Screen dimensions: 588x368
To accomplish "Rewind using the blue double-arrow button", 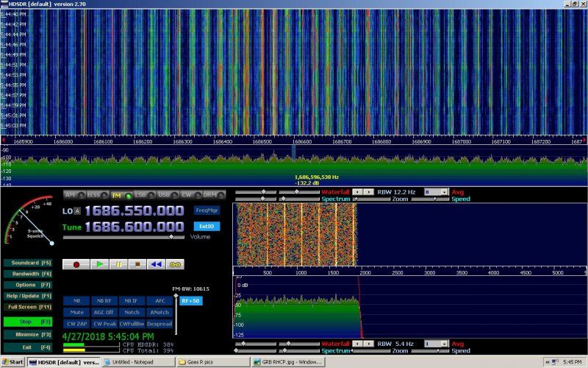I will coord(156,264).
